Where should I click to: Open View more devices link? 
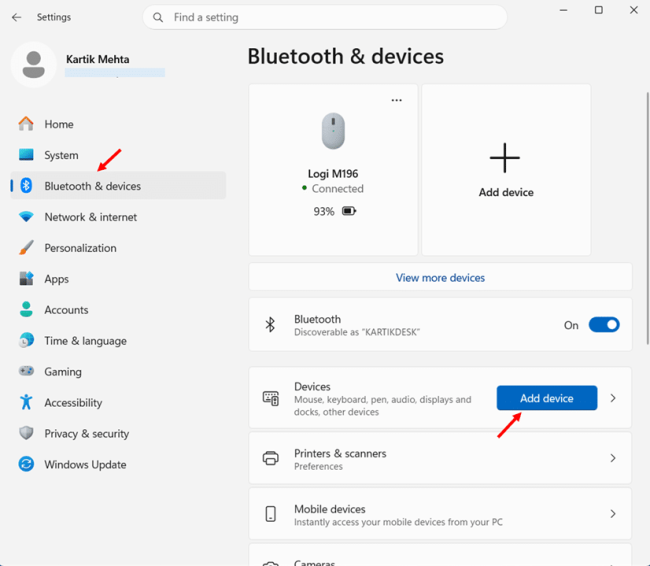(x=440, y=277)
